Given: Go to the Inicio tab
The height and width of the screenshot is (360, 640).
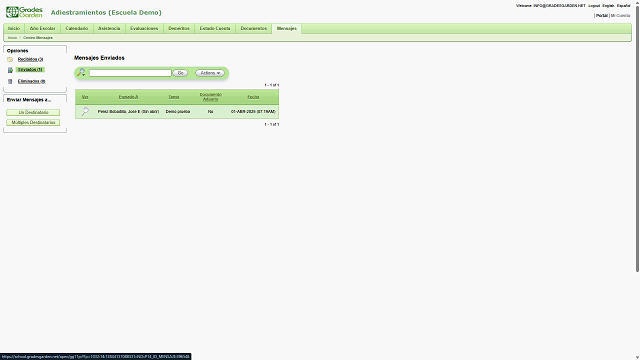Looking at the screenshot, I should tap(14, 29).
